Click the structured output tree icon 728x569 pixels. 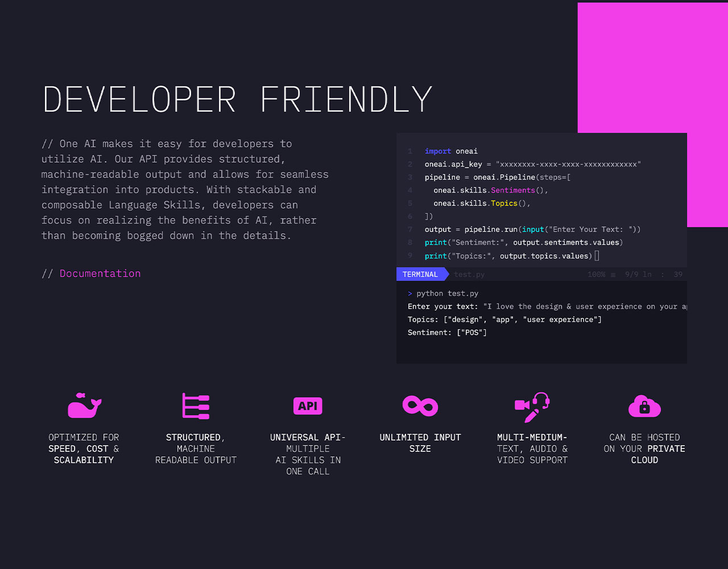[196, 406]
